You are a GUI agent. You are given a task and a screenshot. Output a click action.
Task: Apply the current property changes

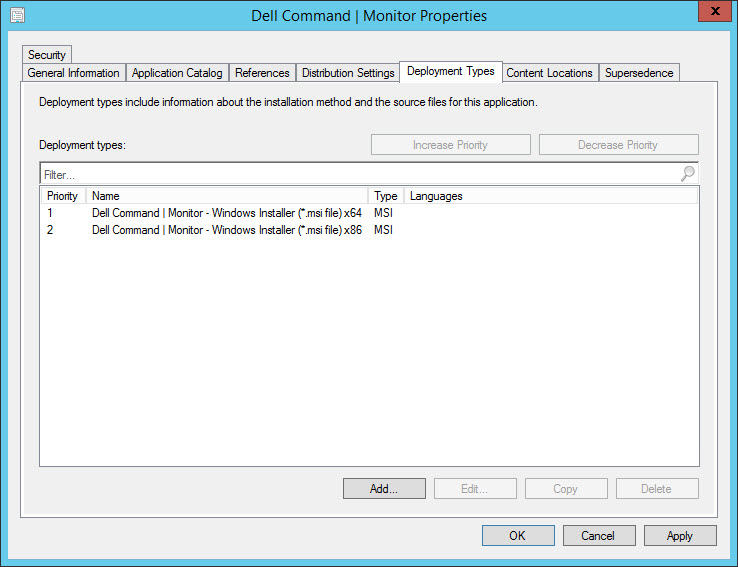click(679, 536)
